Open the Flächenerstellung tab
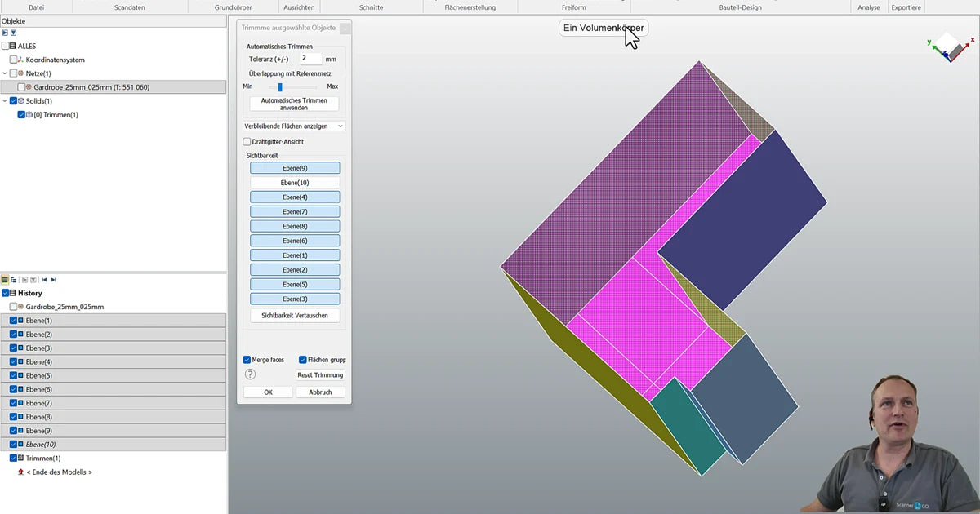The image size is (980, 514). click(470, 7)
